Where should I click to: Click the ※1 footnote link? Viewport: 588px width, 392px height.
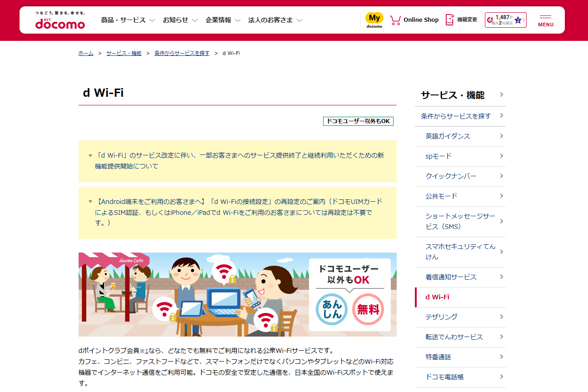pos(144,351)
